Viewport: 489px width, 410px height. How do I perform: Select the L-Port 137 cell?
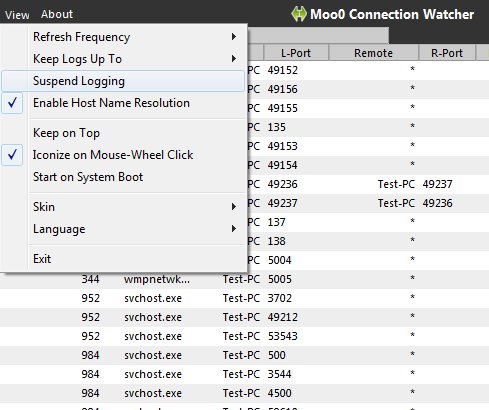[277, 222]
